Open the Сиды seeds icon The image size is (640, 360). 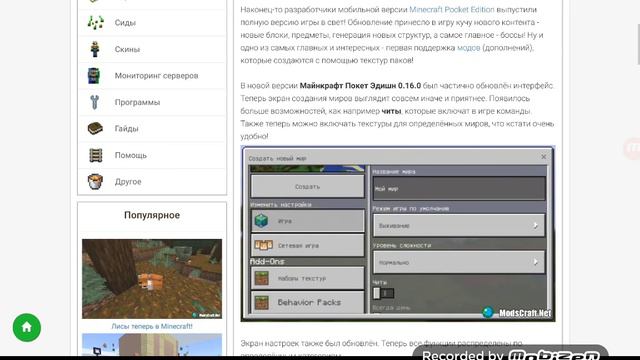pyautogui.click(x=95, y=22)
